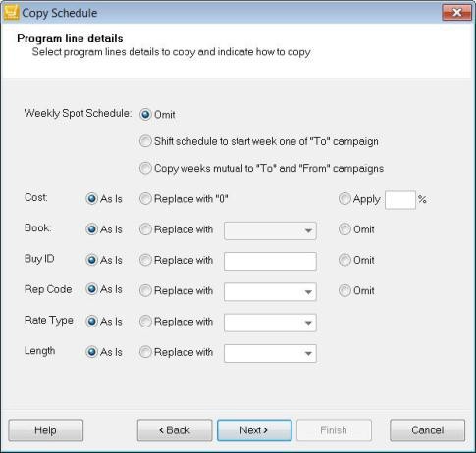Open the Book replacement dropdown
Image resolution: width=476 pixels, height=453 pixels.
(270, 230)
